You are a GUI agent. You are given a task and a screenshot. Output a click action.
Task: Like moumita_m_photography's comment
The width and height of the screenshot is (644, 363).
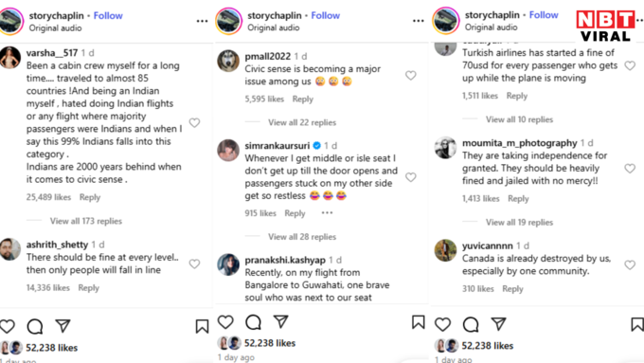tap(630, 168)
